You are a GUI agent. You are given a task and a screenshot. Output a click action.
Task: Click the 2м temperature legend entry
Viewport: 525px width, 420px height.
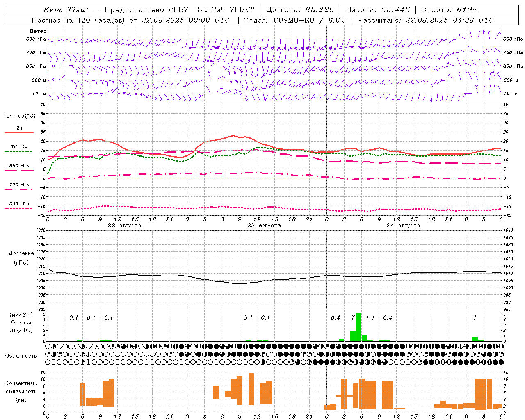tap(19, 128)
